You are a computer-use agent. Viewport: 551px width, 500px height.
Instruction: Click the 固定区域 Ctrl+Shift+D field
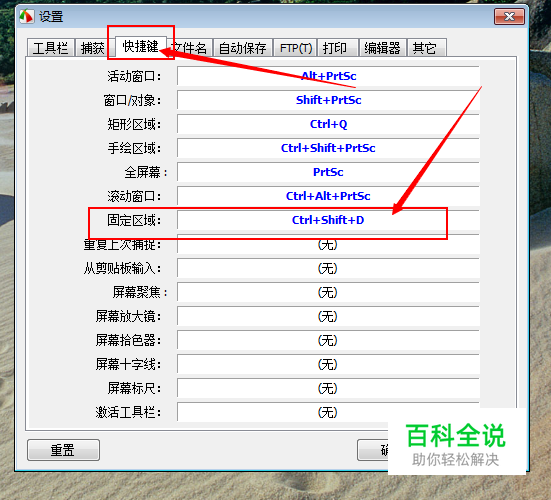tap(329, 220)
